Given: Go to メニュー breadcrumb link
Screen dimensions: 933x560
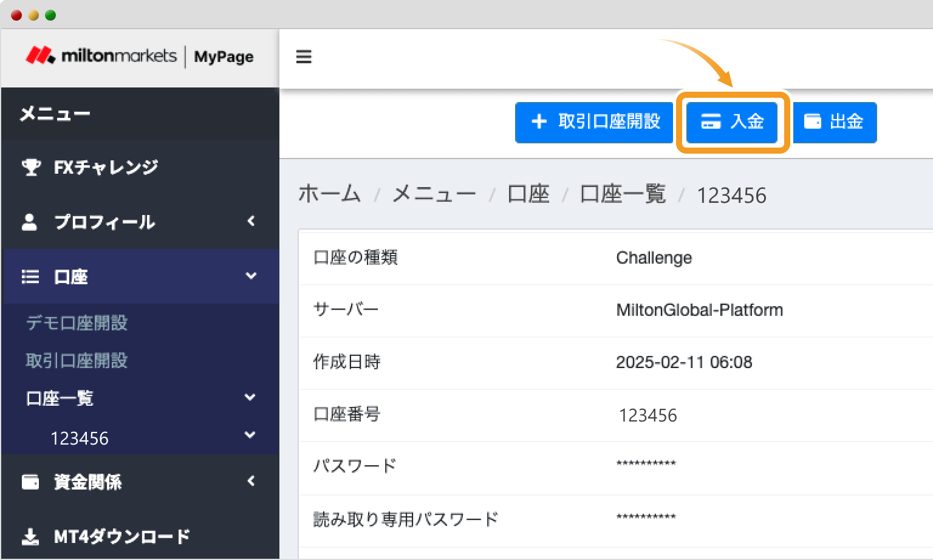Looking at the screenshot, I should (x=434, y=194).
